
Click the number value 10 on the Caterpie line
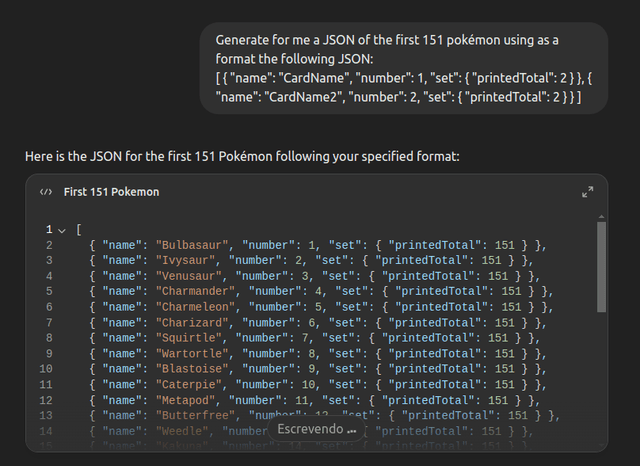[x=308, y=384]
